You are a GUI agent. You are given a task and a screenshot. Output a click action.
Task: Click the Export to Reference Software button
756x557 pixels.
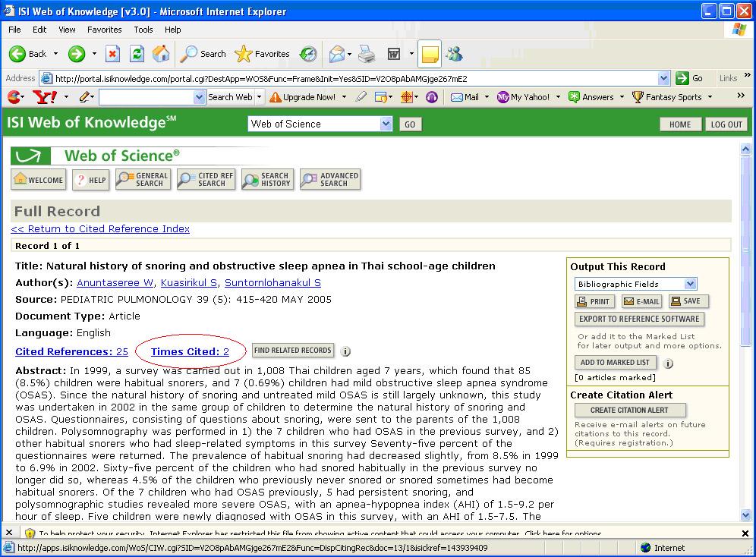point(639,319)
